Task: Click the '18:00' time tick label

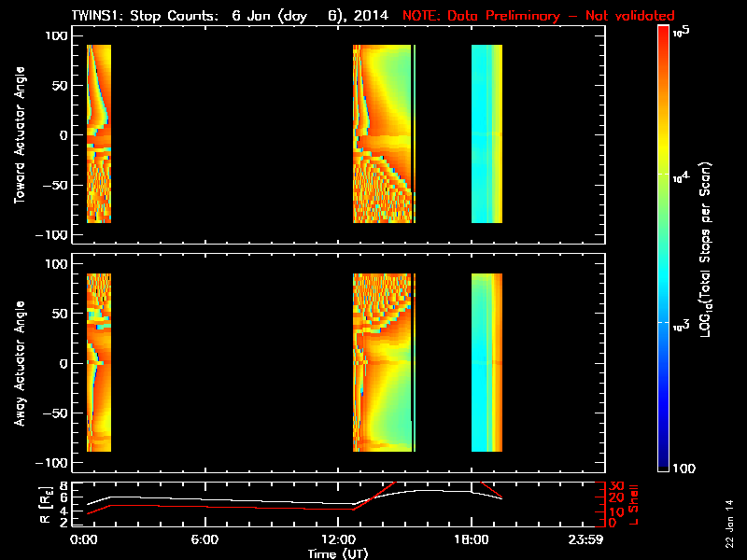Action: [472, 539]
